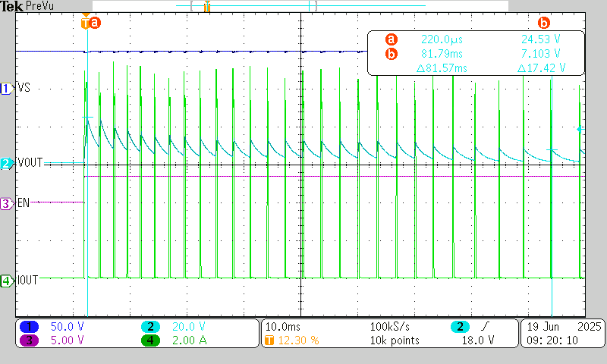Click the 10.0ms timebase readout

282,326
